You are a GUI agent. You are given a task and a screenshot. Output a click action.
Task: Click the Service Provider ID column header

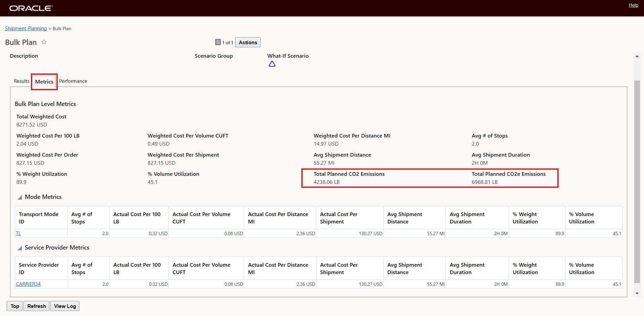click(x=41, y=268)
